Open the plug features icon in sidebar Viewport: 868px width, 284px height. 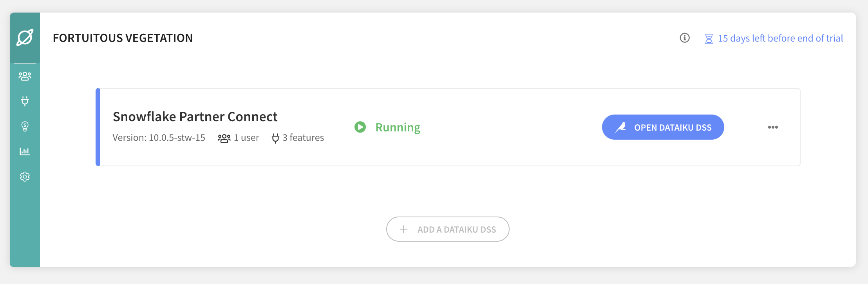click(25, 101)
